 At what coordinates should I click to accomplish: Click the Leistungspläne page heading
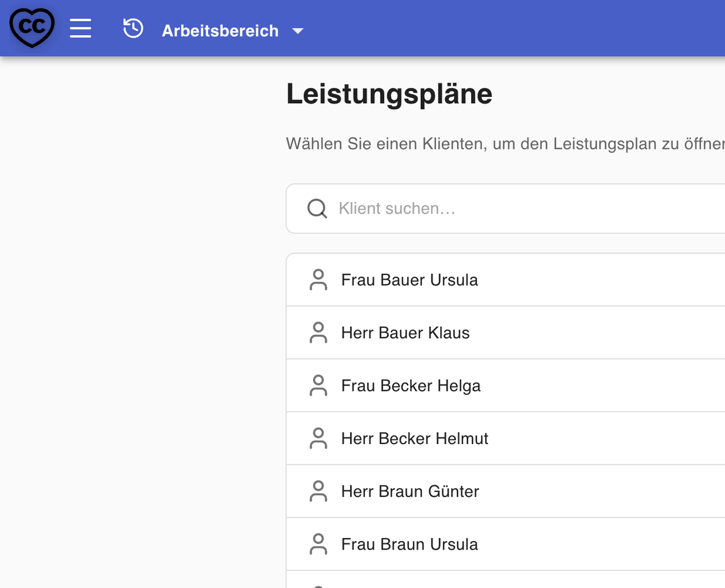tap(389, 94)
